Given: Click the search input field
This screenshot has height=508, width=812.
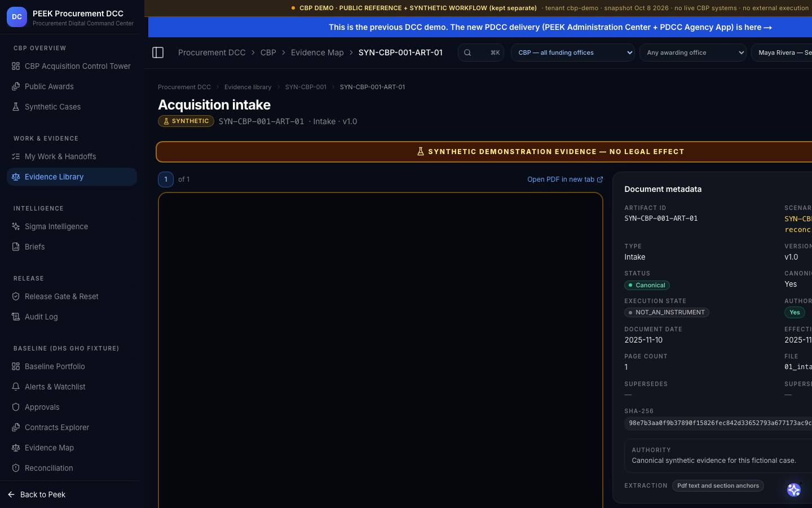Looking at the screenshot, I should tap(481, 52).
